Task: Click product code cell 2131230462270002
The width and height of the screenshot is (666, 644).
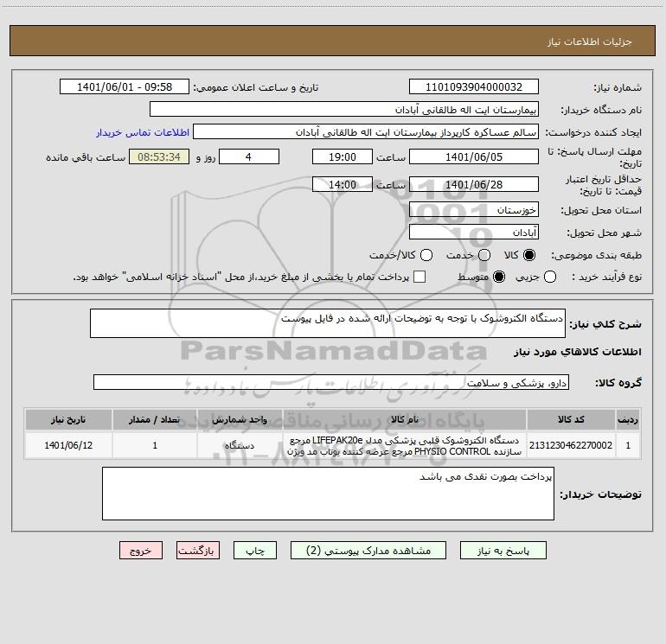Action: tap(571, 445)
